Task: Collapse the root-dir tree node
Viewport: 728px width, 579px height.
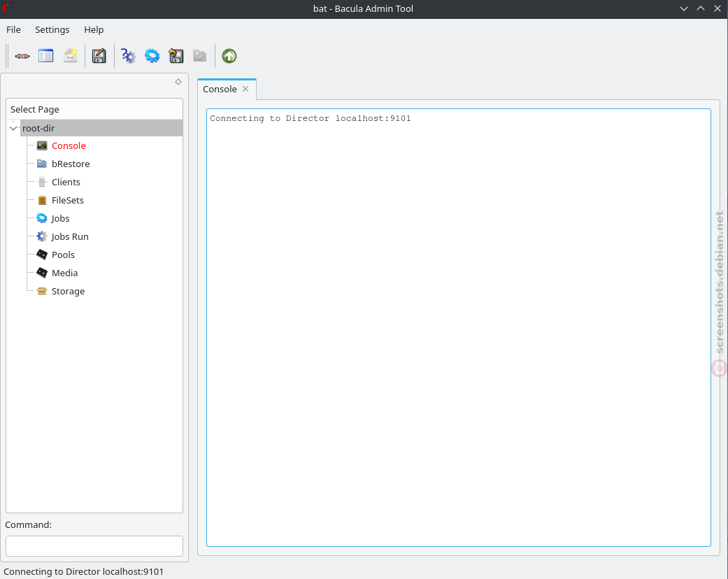Action: (13, 128)
